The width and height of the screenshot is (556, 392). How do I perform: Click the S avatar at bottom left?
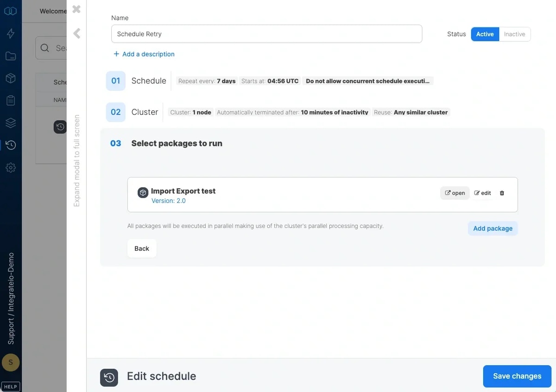pyautogui.click(x=10, y=362)
